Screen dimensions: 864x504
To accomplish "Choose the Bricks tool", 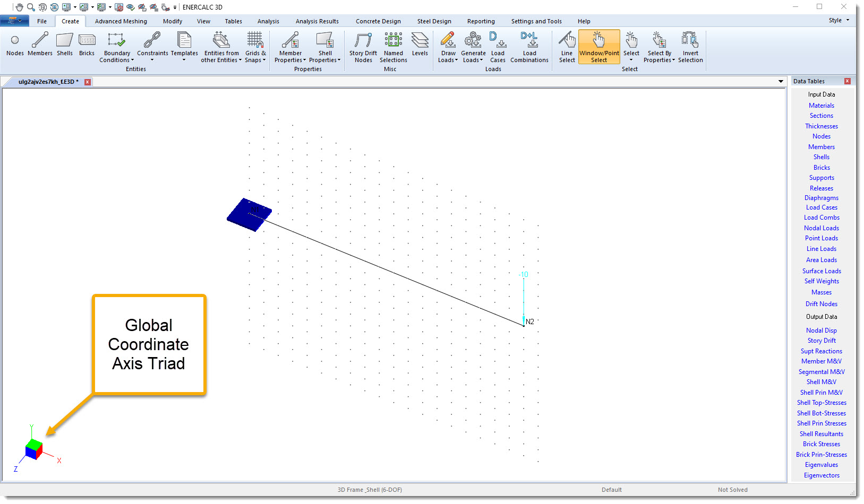I will (x=87, y=45).
